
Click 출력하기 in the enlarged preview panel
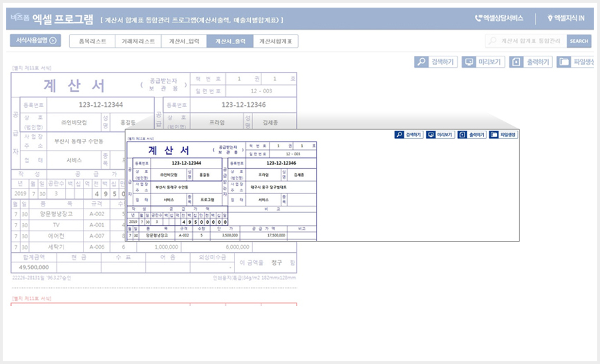472,135
